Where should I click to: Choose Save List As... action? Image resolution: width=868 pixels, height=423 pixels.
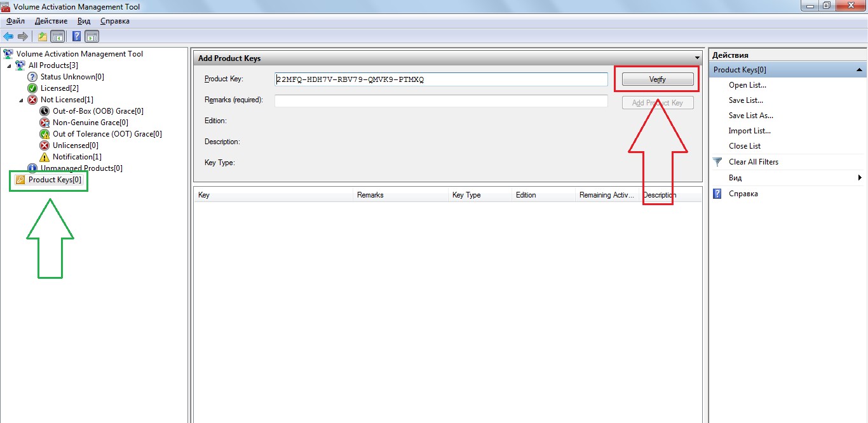click(751, 116)
